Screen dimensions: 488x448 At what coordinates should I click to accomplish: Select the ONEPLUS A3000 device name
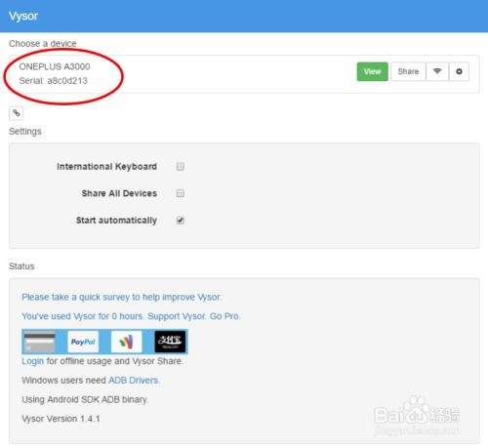[x=55, y=66]
